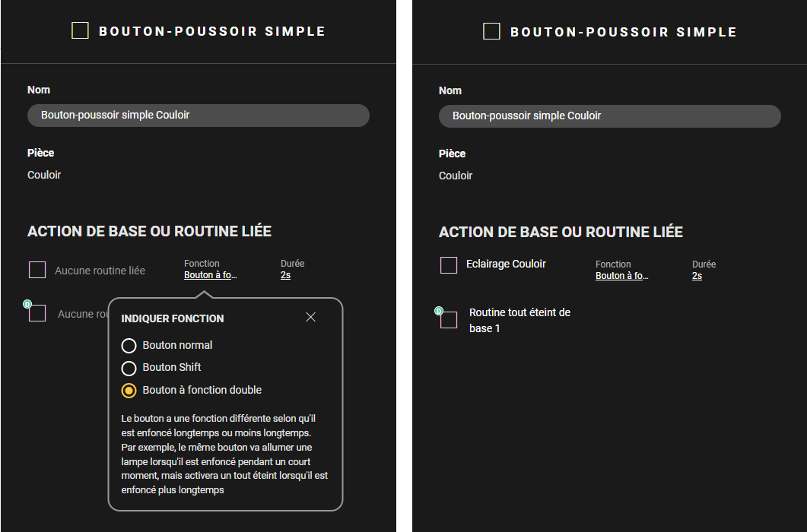Click the square icon beside 'Aucune routine liée'

[37, 270]
